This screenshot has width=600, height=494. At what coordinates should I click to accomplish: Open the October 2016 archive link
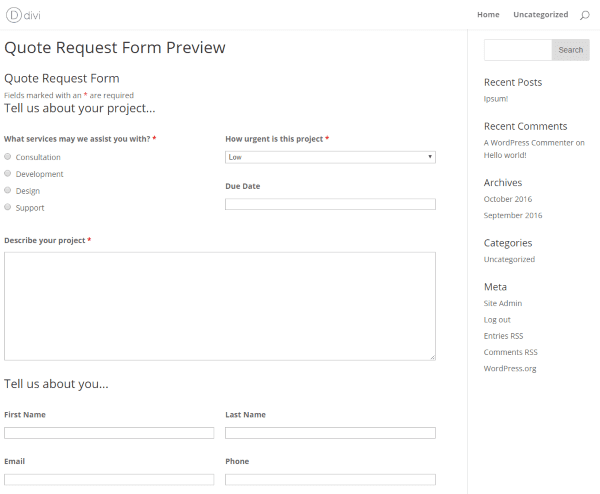pos(508,199)
